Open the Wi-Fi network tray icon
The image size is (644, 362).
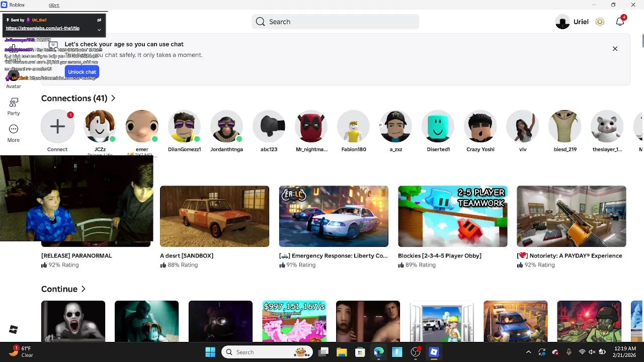click(x=582, y=352)
